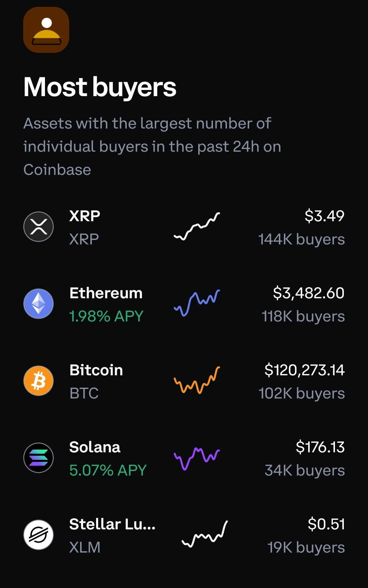Tap Bitcoin price $120,273.14
The width and height of the screenshot is (368, 588).
tap(305, 370)
